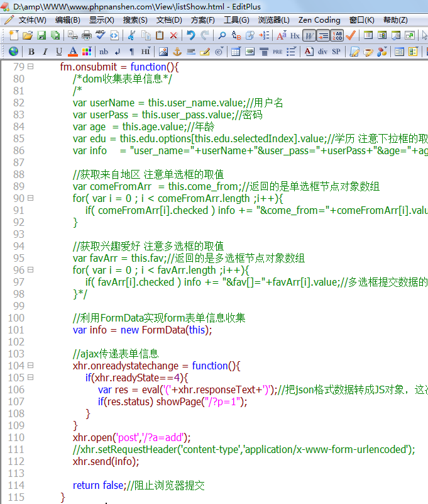The image size is (428, 504).
Task: Open Find with the magnifier icon
Action: (x=222, y=35)
